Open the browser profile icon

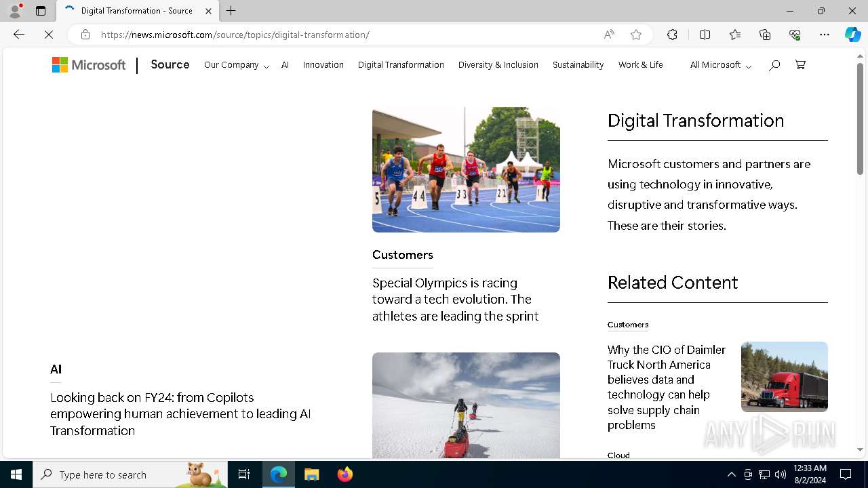15,11
